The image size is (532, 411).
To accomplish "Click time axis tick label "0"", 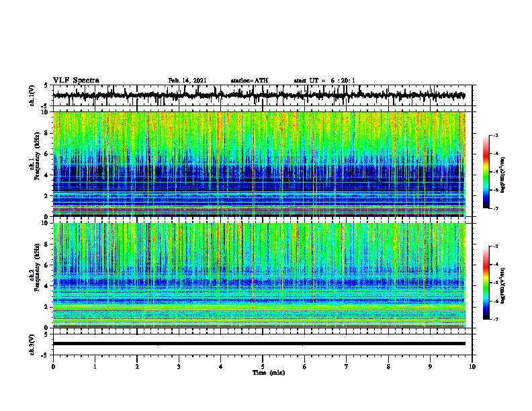I will pos(53,367).
